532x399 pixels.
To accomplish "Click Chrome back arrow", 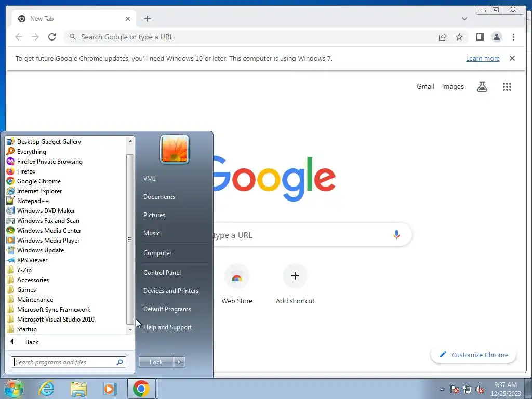I will [19, 37].
